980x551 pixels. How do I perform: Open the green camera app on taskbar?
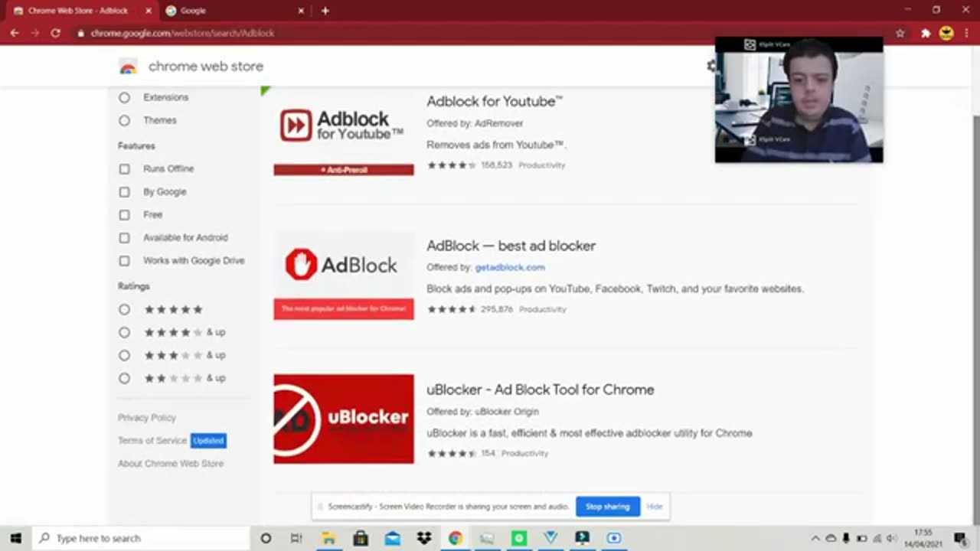(x=519, y=538)
